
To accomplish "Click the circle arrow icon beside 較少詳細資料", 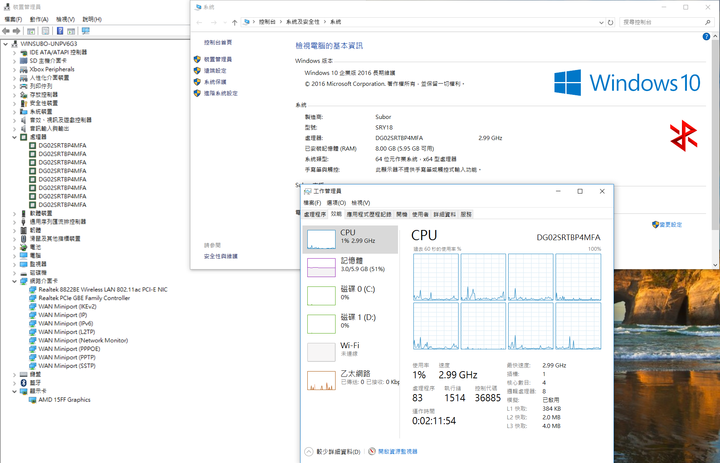I will coord(309,452).
